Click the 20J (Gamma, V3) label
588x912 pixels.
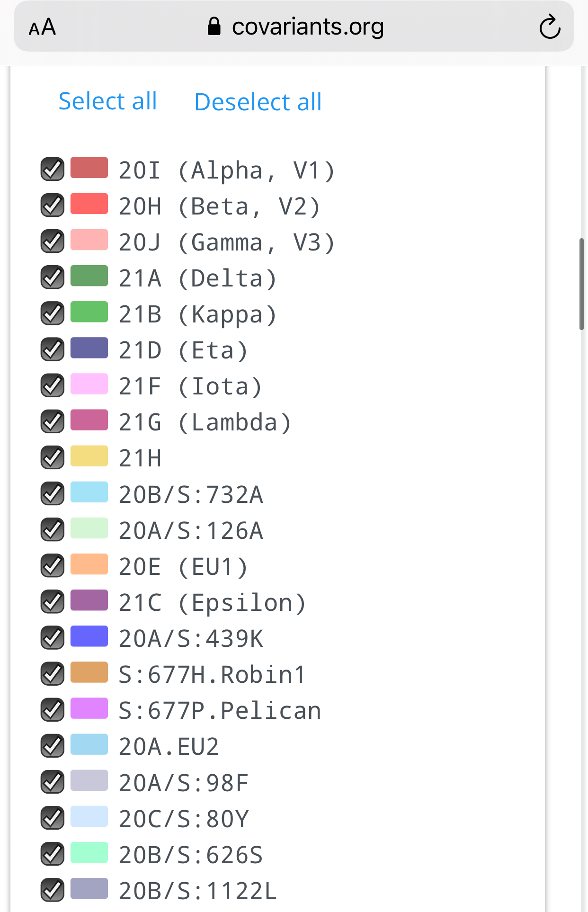pyautogui.click(x=226, y=242)
